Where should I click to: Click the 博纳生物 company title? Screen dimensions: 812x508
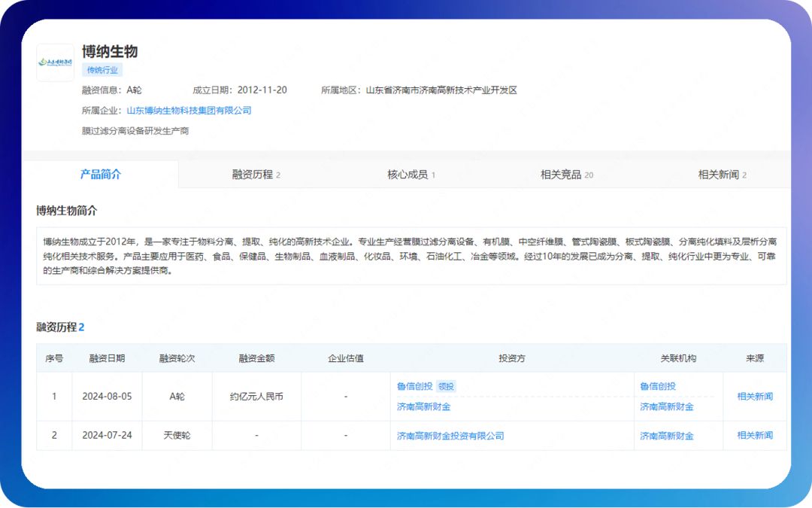pyautogui.click(x=110, y=51)
